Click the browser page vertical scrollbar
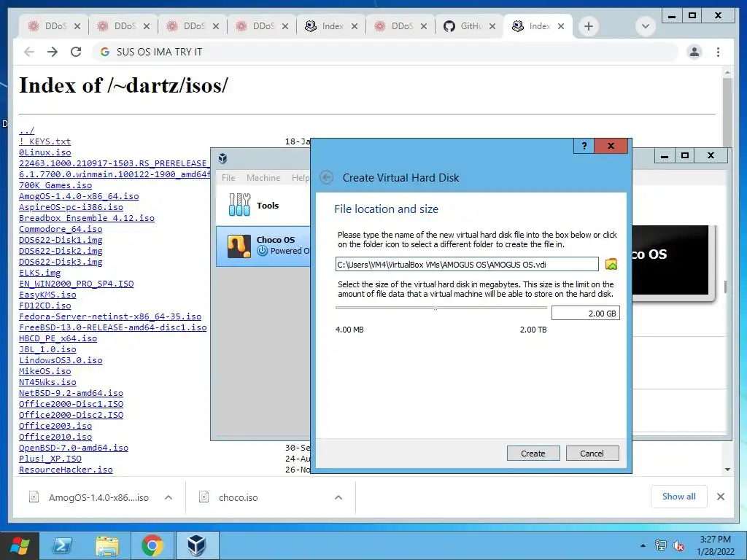The height and width of the screenshot is (560, 747). click(727, 112)
